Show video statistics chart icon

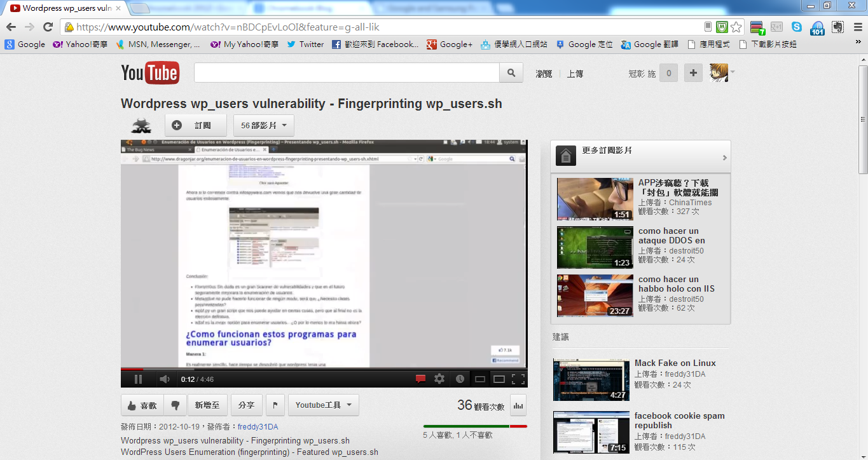click(518, 405)
